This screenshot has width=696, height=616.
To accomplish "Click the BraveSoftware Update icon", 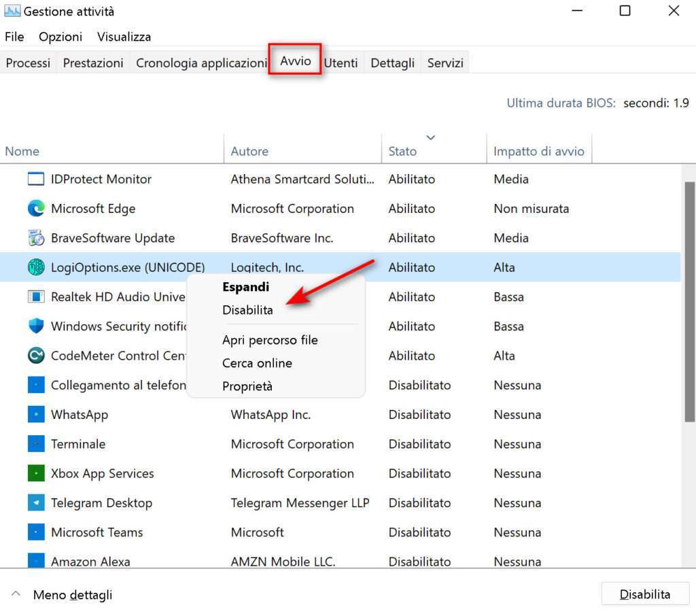I will tap(36, 238).
